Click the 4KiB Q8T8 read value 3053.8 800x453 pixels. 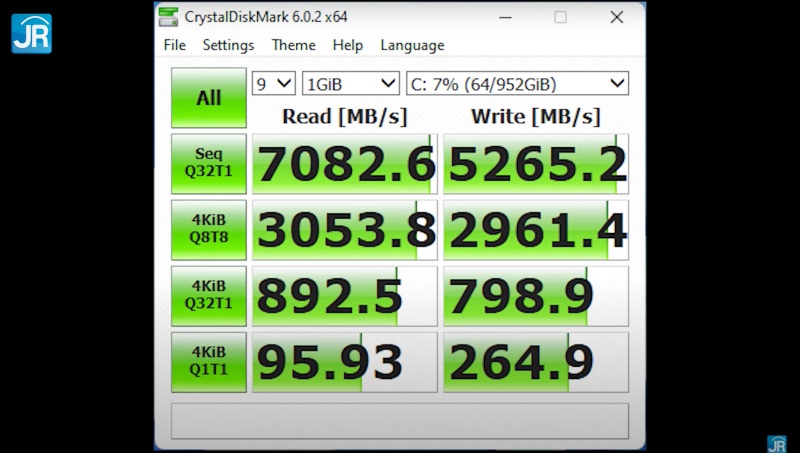[x=345, y=230]
